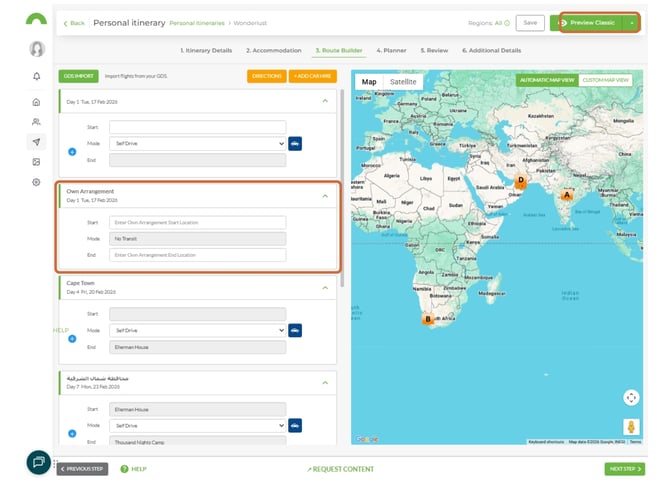Image resolution: width=670 pixels, height=482 pixels.
Task: Click Previous Step button
Action: 82,469
